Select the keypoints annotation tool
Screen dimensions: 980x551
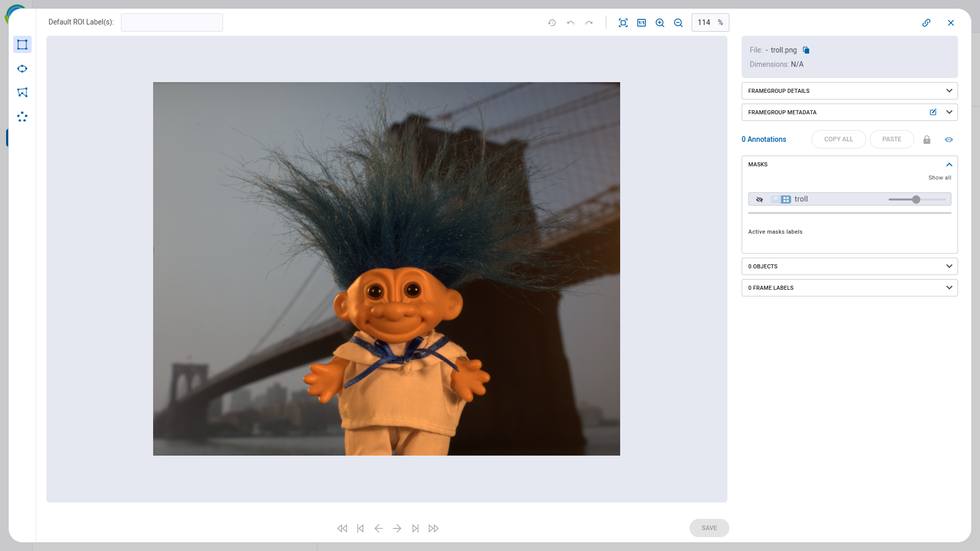click(x=22, y=117)
